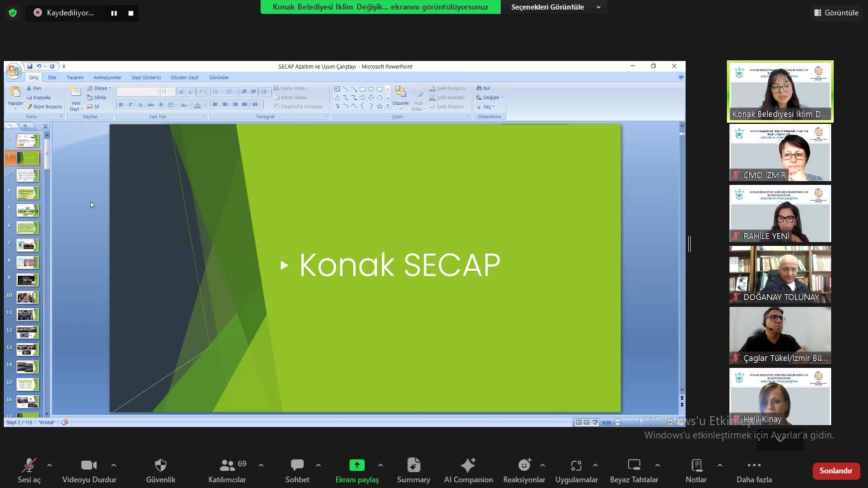Expand video options arrow beside Videoyu Durdur
The image size is (868, 488).
(114, 465)
